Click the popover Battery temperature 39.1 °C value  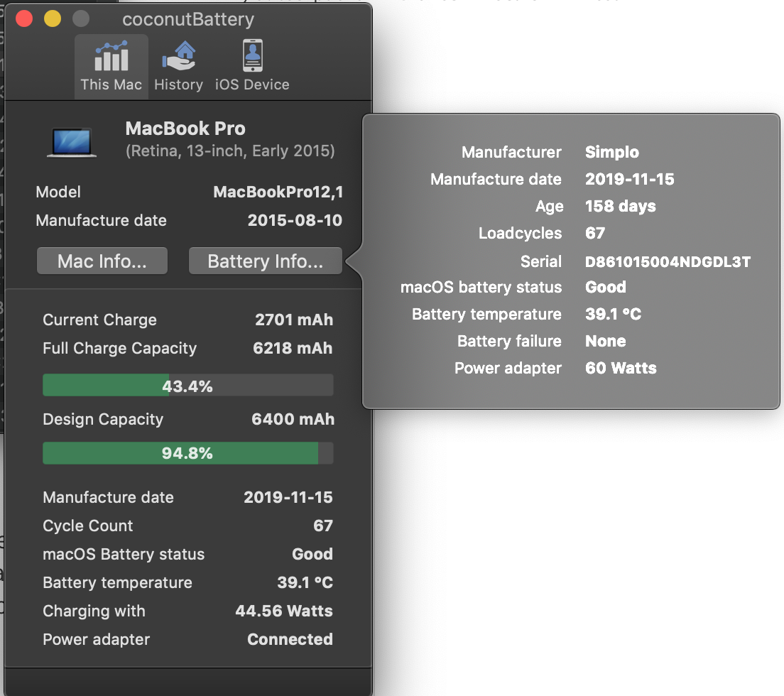coord(614,314)
